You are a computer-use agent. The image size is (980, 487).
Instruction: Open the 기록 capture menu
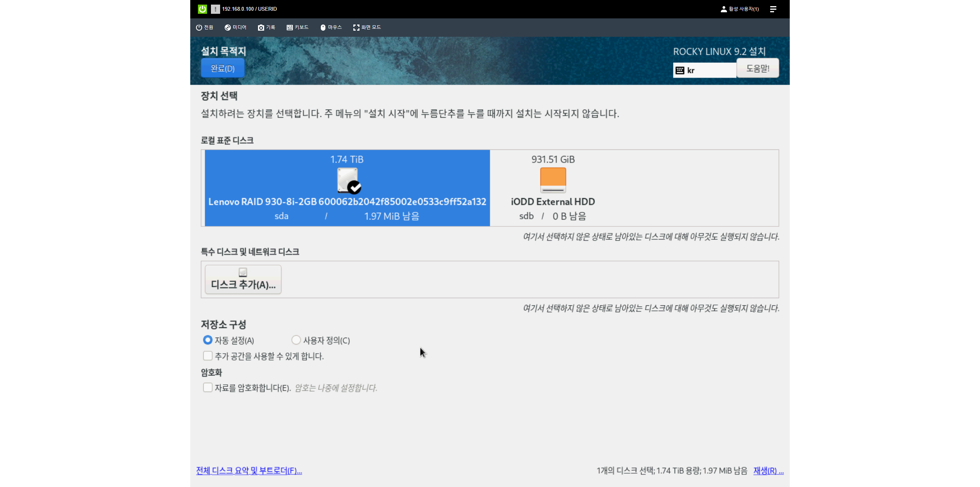tap(266, 27)
